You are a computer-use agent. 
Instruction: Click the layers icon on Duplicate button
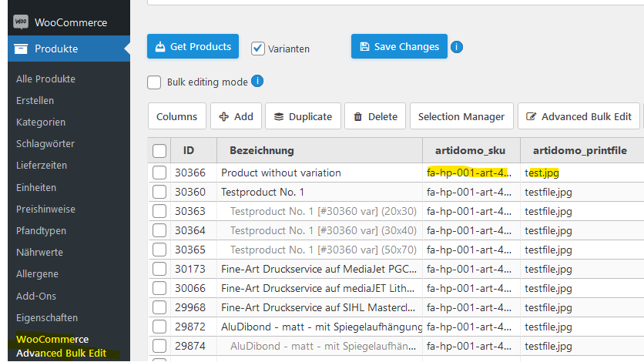tap(279, 117)
